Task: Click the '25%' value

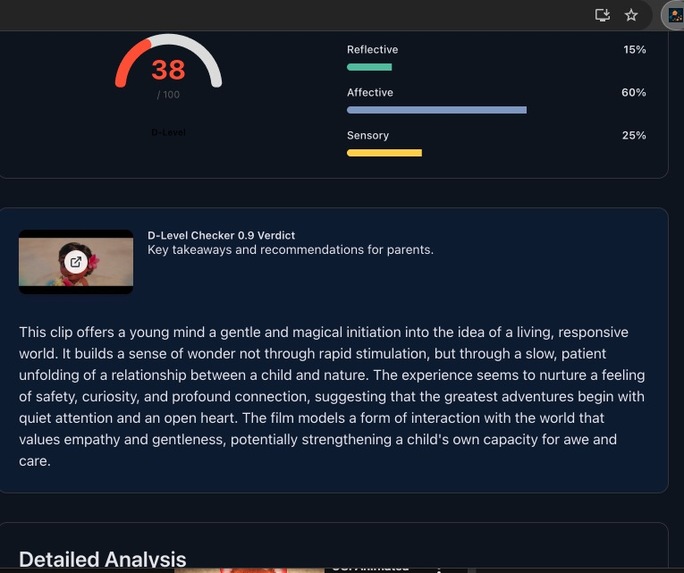Action: pos(634,135)
